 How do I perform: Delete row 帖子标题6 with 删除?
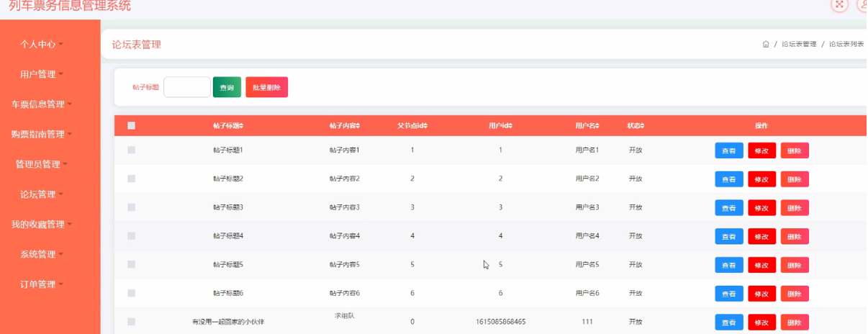click(x=795, y=294)
